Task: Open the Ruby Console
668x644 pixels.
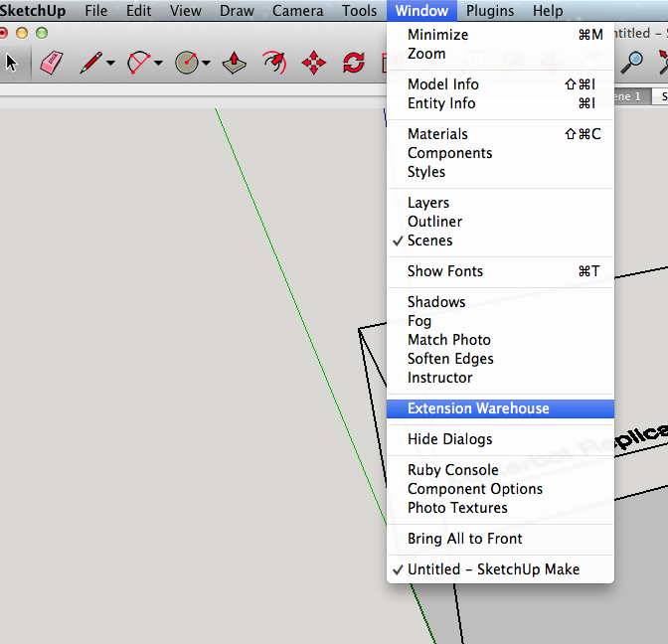Action: 500,470
